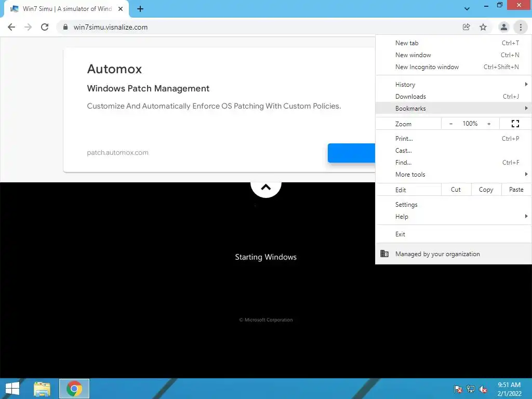Increase zoom with plus button
Image resolution: width=532 pixels, height=399 pixels.
coord(489,124)
